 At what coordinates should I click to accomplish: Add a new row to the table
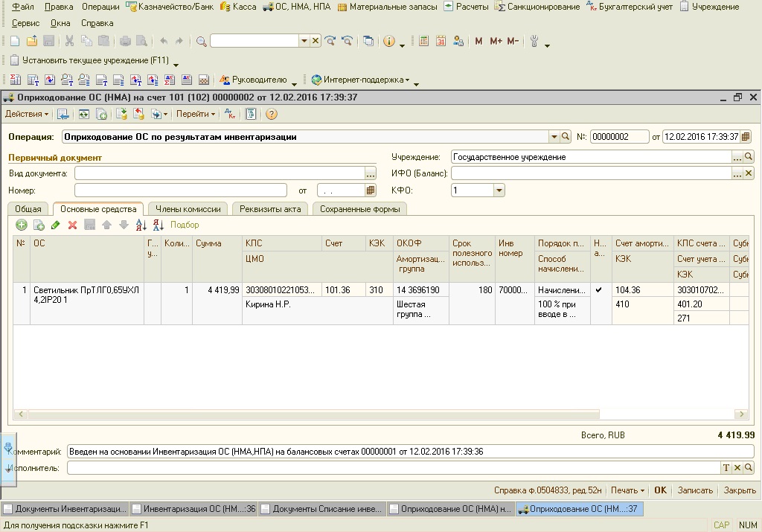coord(22,225)
